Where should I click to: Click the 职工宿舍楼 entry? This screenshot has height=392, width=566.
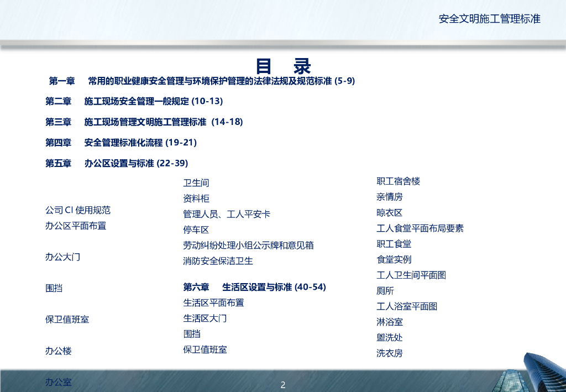tap(399, 181)
